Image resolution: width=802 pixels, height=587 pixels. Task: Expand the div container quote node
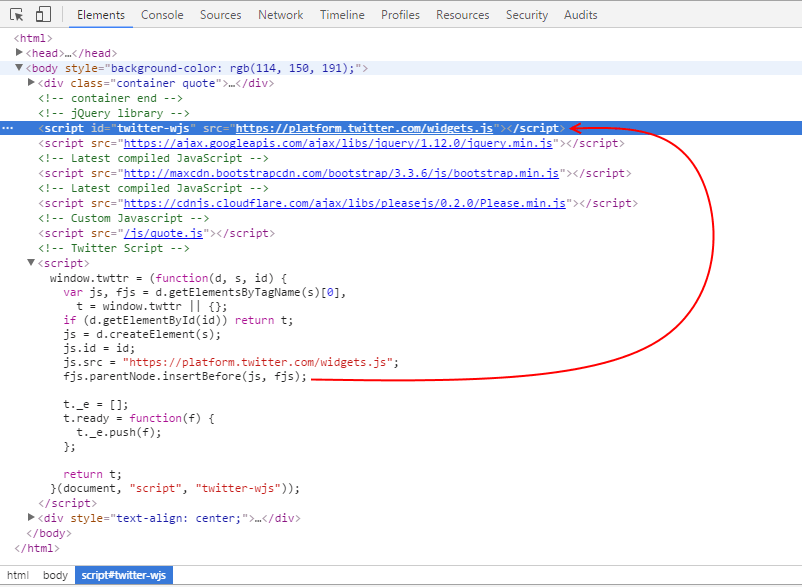32,84
